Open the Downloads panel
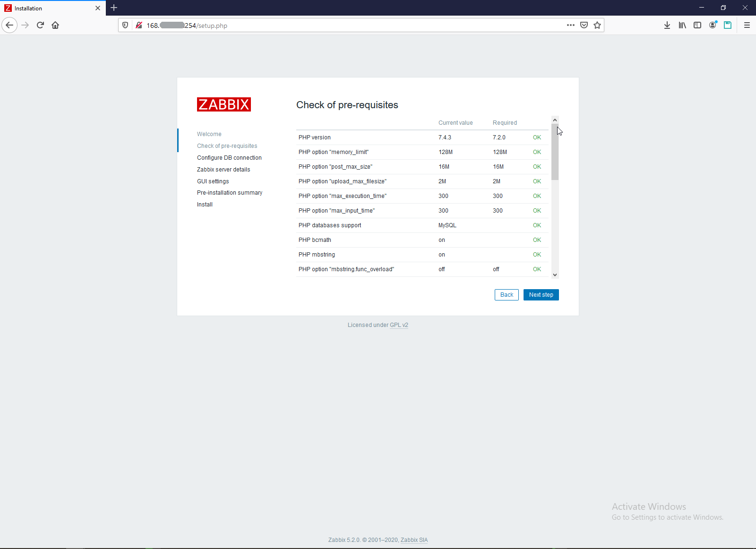Viewport: 756px width, 549px height. [x=667, y=25]
